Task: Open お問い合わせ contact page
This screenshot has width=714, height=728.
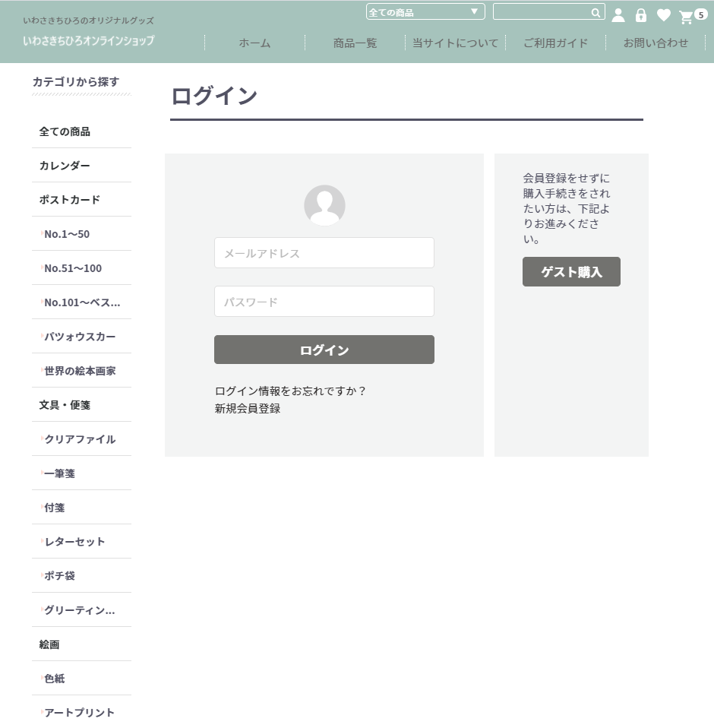Action: 656,43
